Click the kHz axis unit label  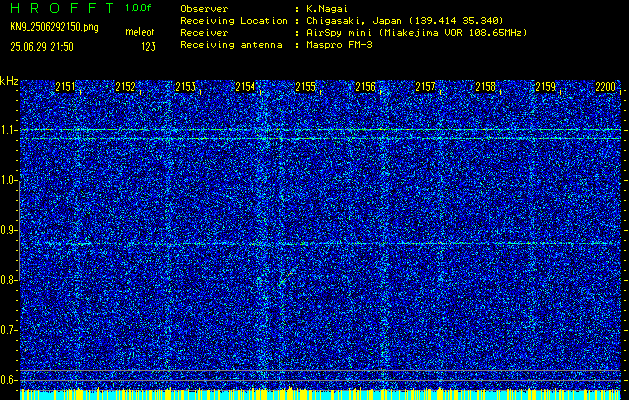pyautogui.click(x=9, y=81)
